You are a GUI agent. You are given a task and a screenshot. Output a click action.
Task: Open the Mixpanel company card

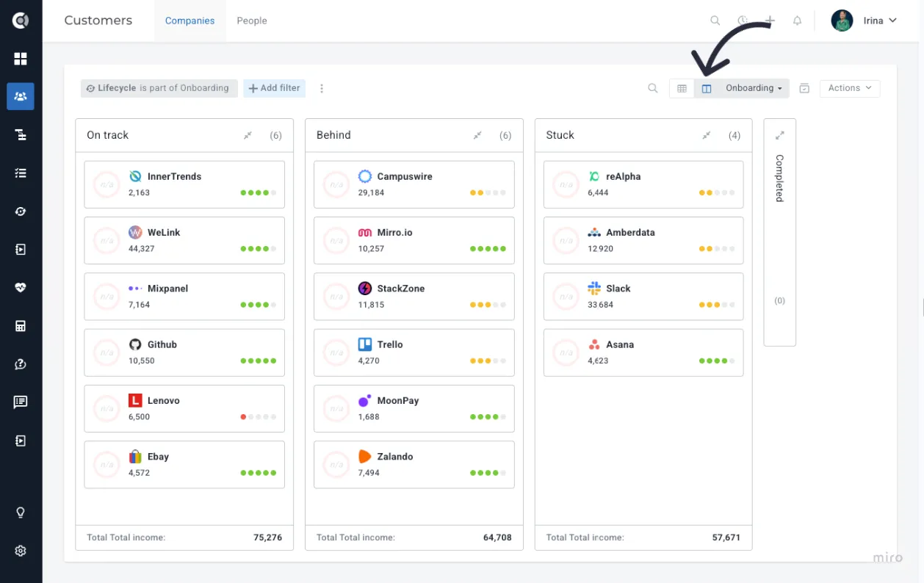click(x=184, y=297)
